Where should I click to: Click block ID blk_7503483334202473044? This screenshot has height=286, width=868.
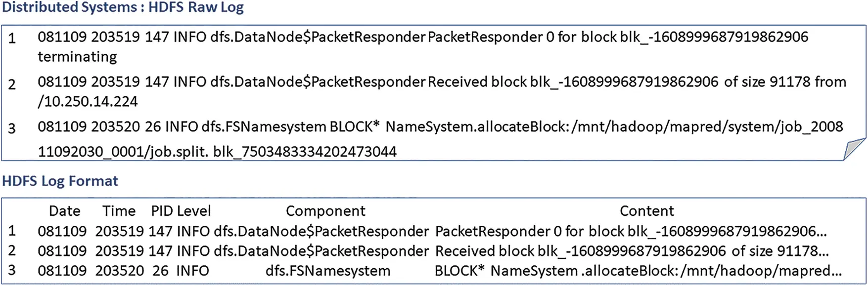(305, 152)
